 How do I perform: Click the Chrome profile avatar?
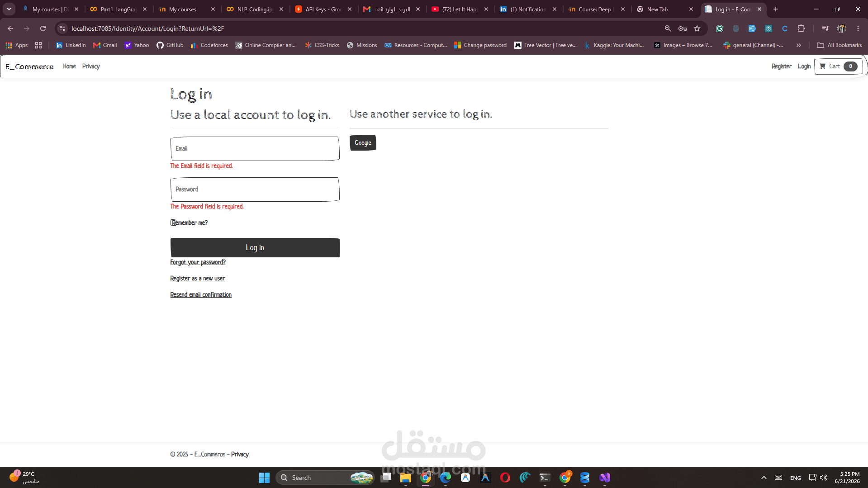(842, 28)
